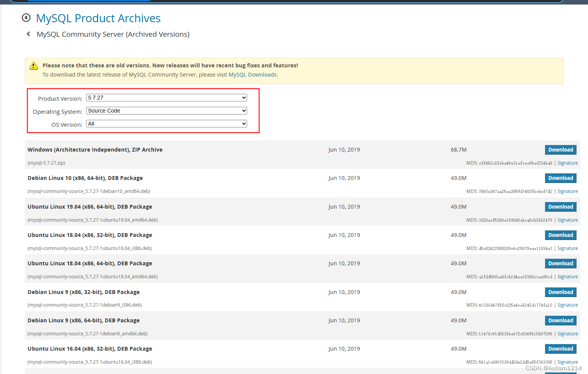Download Ubuntu Linux 16.04 32-bit DEB package

pyautogui.click(x=560, y=349)
